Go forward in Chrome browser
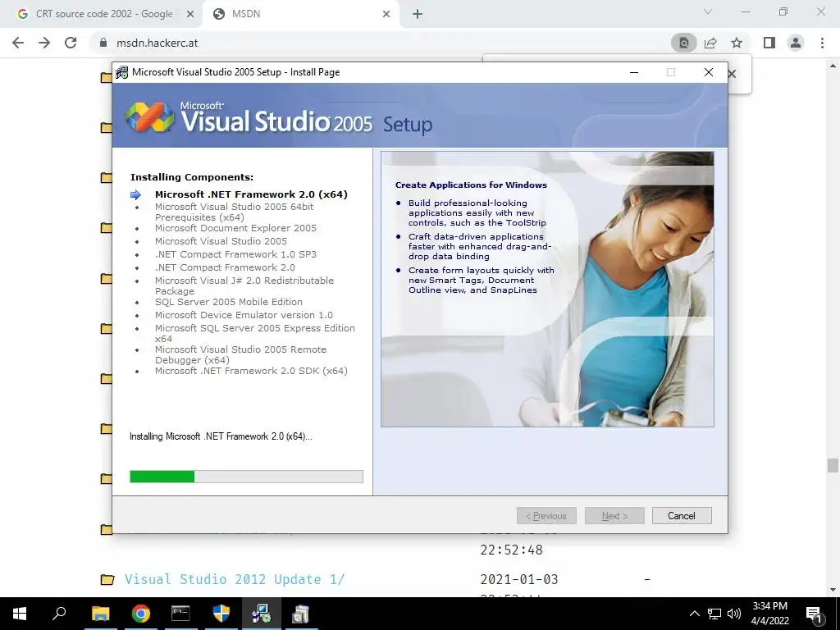Screen dimensions: 840x630 pos(44,43)
